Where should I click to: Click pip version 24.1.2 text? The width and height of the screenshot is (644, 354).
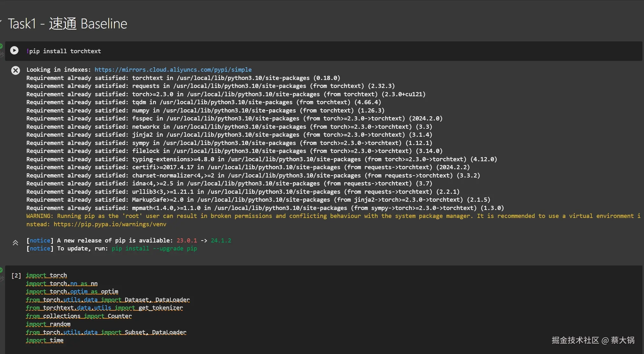[221, 241]
